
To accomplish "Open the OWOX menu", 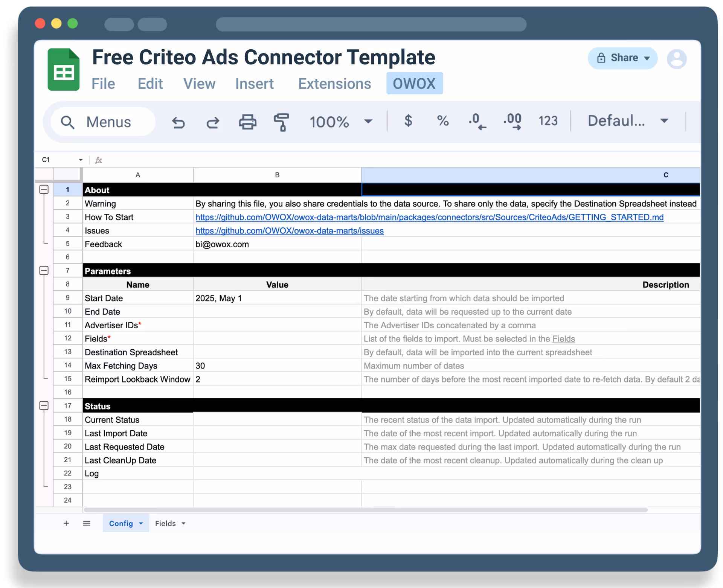I will tap(414, 84).
